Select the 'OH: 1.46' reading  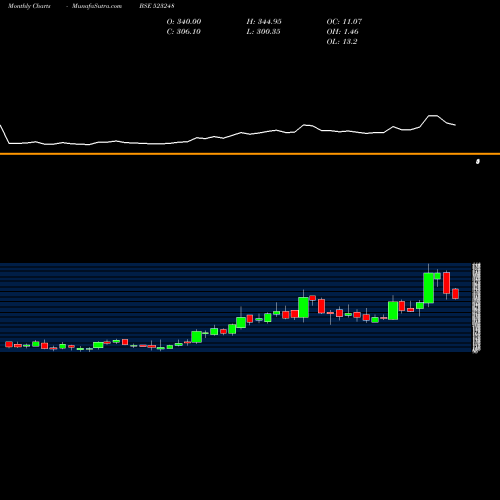click(342, 32)
